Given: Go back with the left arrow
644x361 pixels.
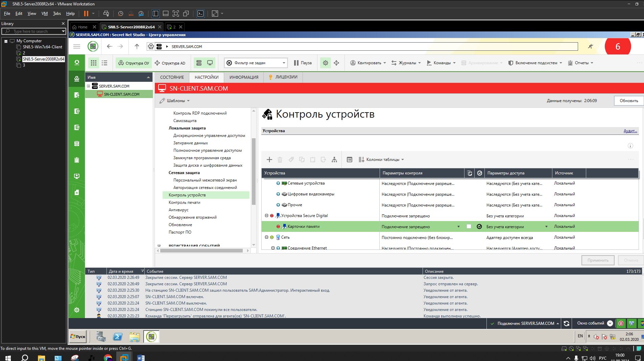Looking at the screenshot, I should [x=109, y=47].
